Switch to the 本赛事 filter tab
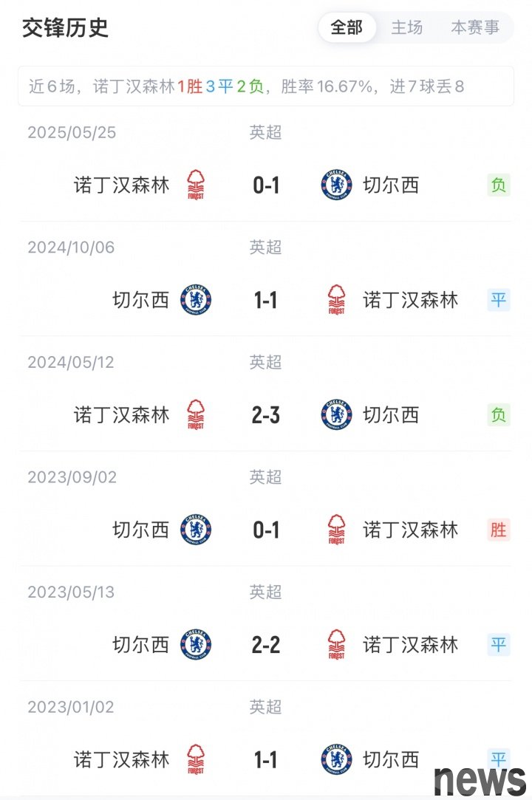Viewport: 532px width, 800px height. point(475,28)
